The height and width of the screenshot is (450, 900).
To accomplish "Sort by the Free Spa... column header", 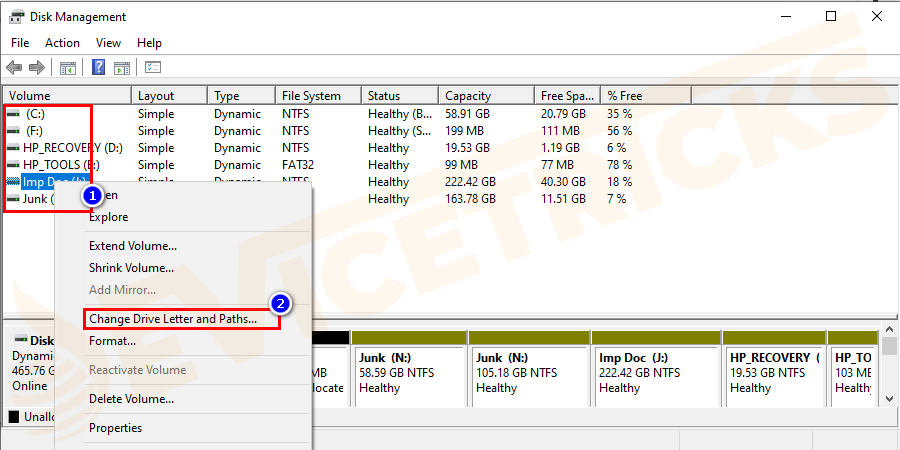I will (x=568, y=96).
